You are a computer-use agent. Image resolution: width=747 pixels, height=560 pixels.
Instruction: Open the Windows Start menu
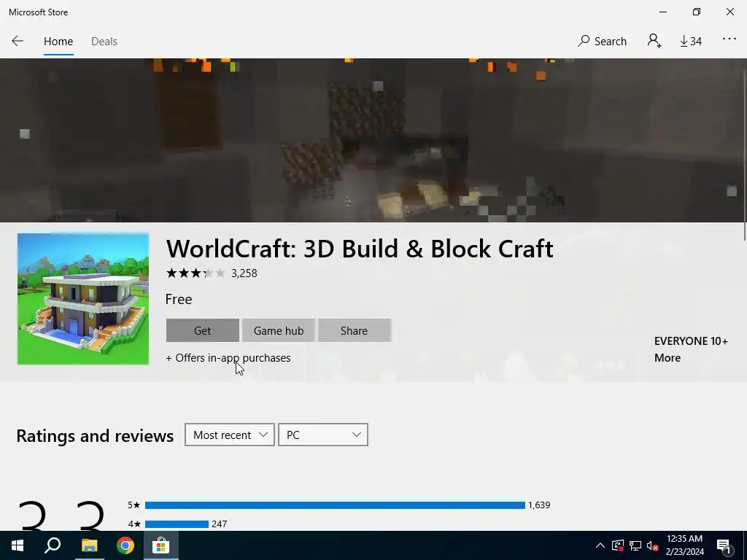18,545
